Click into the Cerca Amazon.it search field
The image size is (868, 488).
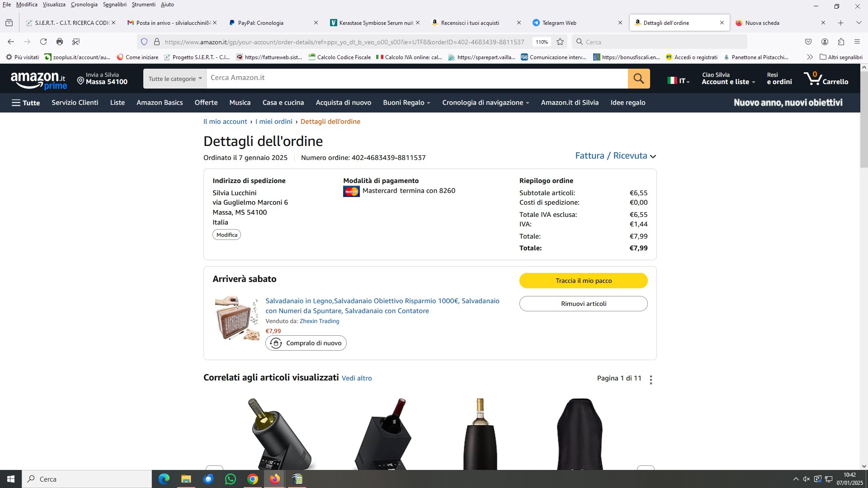(417, 79)
